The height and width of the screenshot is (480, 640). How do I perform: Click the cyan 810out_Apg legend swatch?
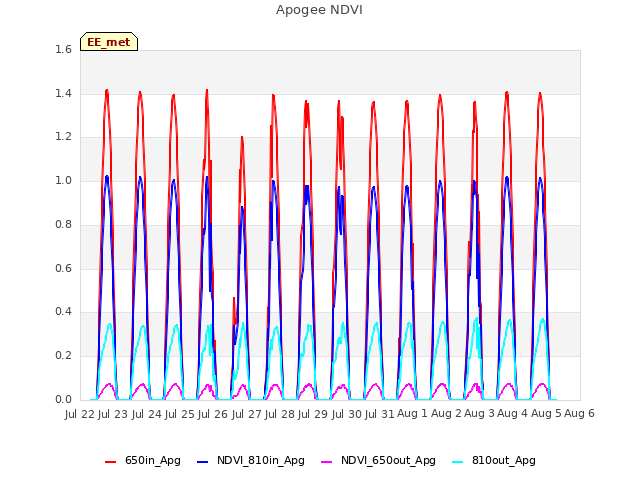[458, 462]
